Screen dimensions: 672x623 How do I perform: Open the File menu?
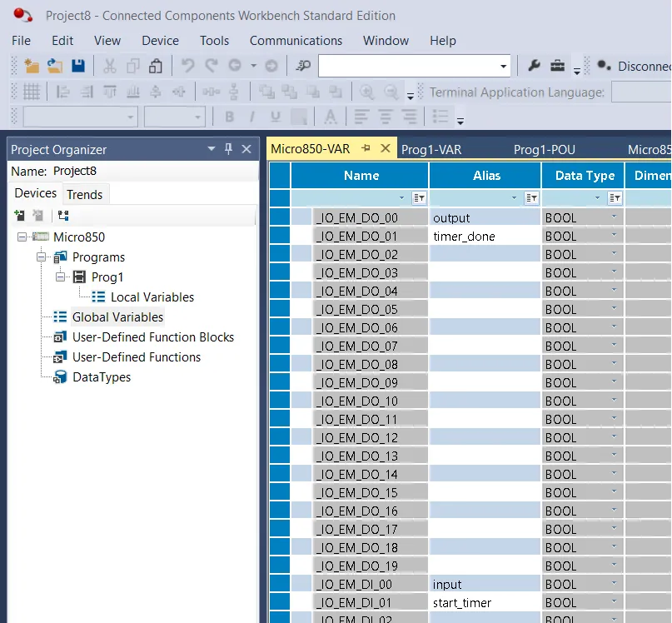click(21, 41)
